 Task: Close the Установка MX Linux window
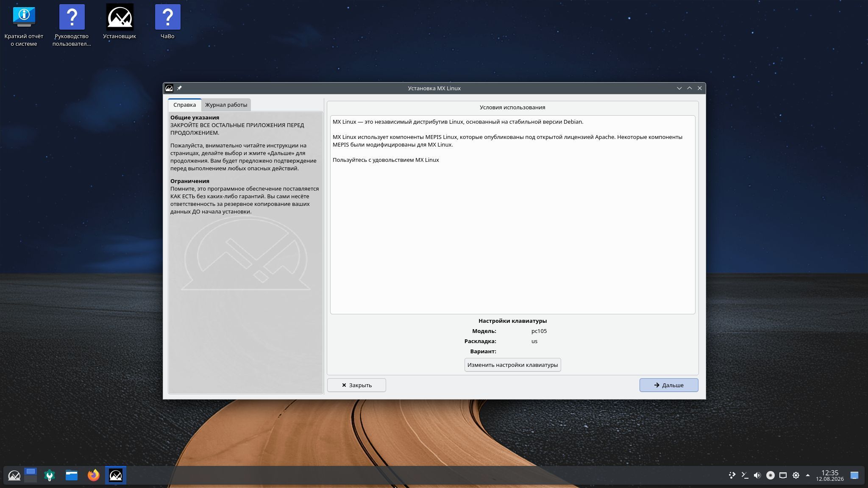700,88
